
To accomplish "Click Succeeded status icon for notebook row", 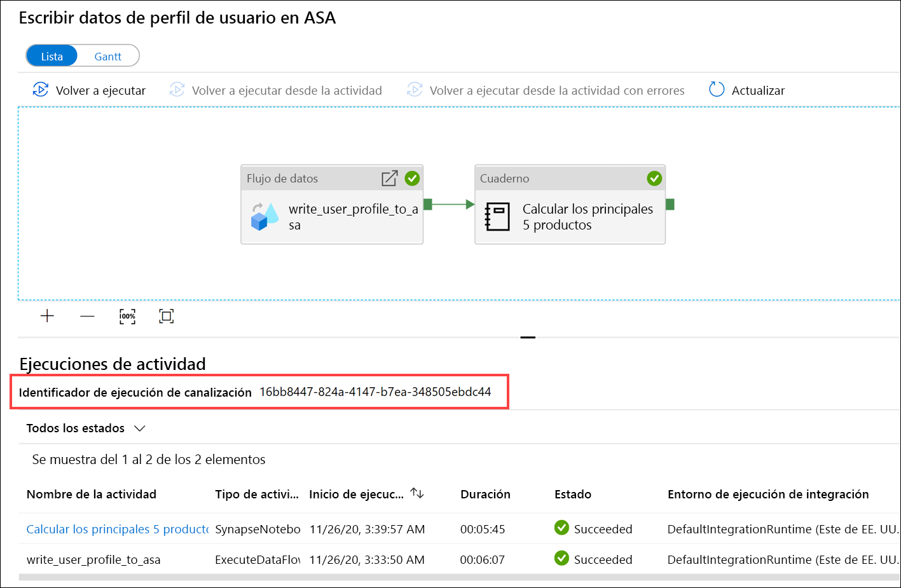I will [561, 528].
